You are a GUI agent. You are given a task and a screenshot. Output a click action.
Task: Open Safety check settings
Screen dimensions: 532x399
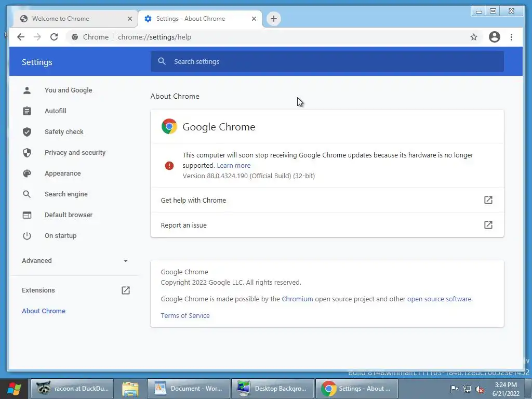click(x=64, y=131)
